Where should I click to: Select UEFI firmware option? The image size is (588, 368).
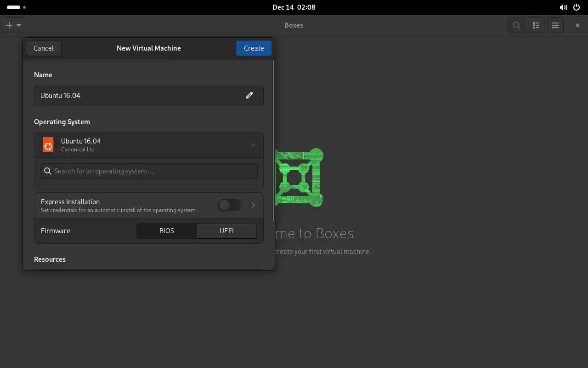[x=226, y=231]
